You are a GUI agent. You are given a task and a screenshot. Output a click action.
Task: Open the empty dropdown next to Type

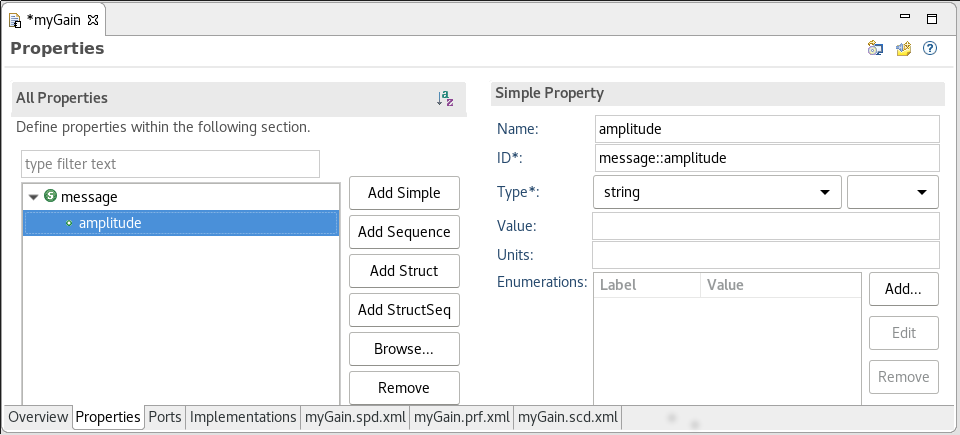pos(892,192)
